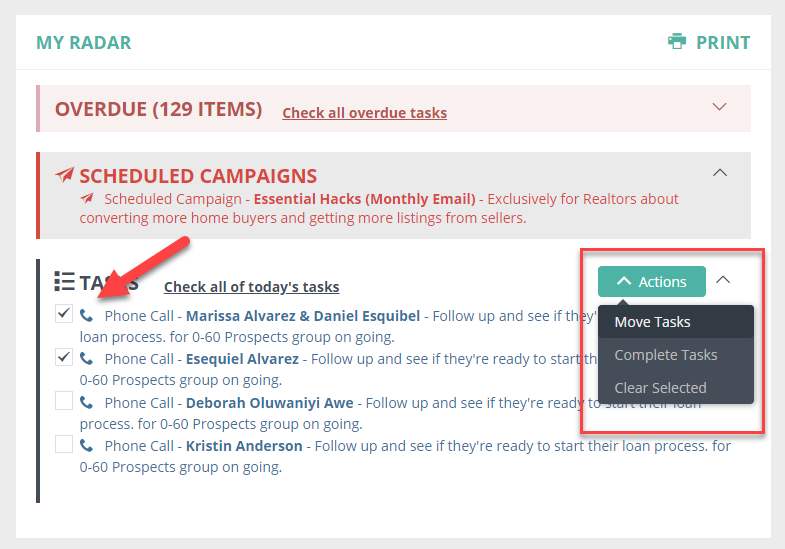The image size is (785, 549).
Task: Collapse the Scheduled Campaigns section
Action: tap(719, 173)
